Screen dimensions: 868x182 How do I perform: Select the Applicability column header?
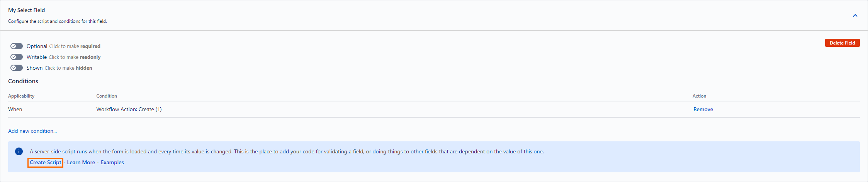[21, 96]
